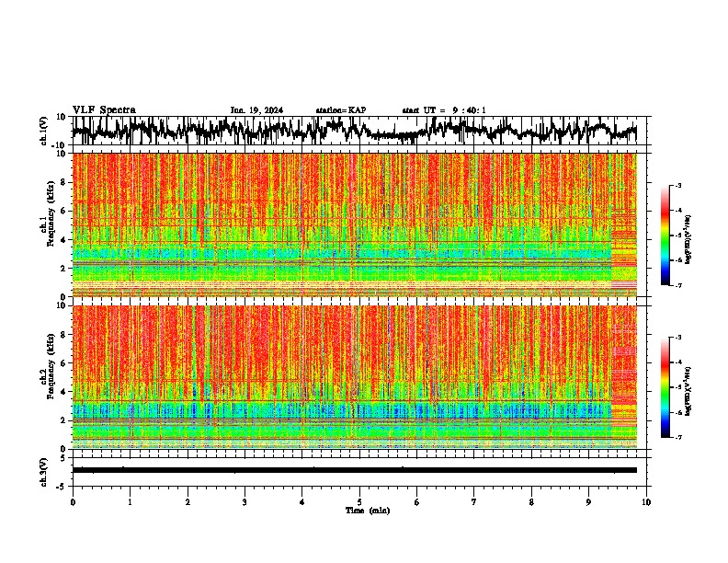Click the ch.3 black voltage trace
This screenshot has width=728, height=563.
(x=354, y=470)
